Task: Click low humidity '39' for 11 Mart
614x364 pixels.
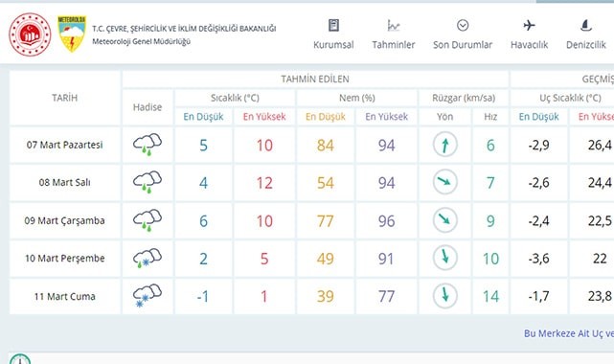Action: (326, 297)
